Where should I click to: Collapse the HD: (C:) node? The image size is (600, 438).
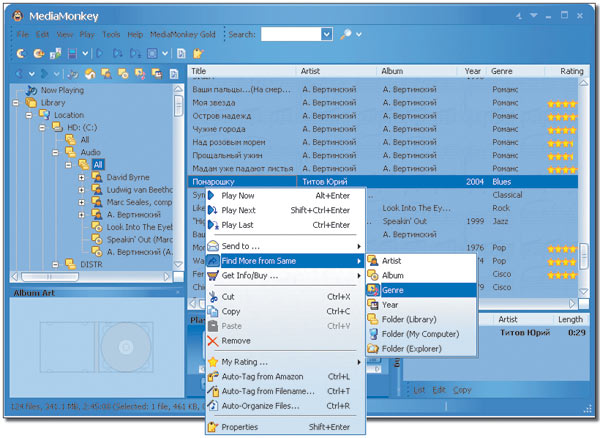pos(42,128)
